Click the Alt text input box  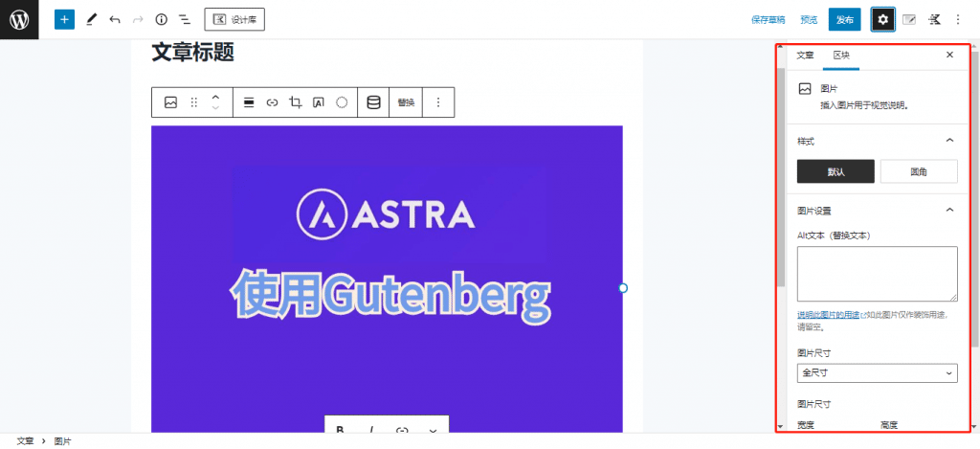(x=877, y=274)
